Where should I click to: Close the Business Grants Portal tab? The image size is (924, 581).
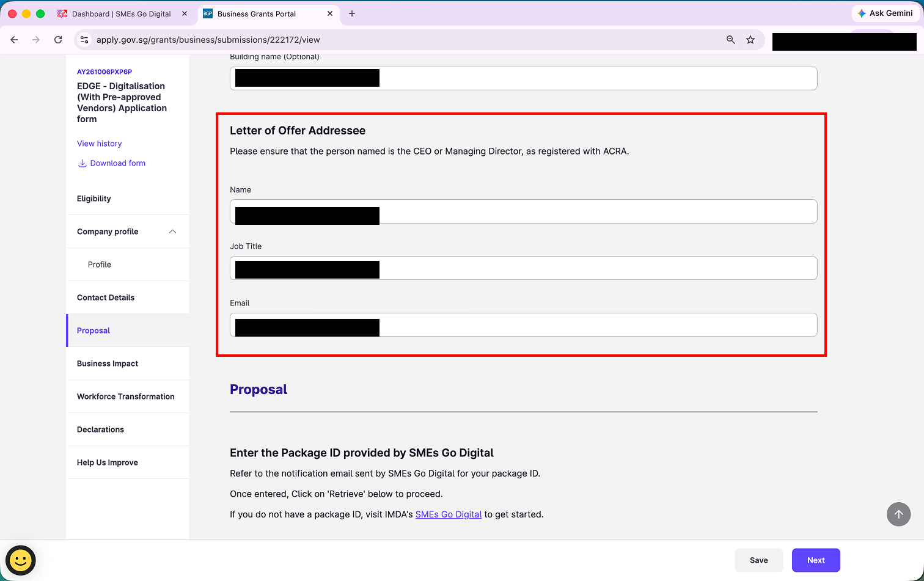click(x=330, y=13)
